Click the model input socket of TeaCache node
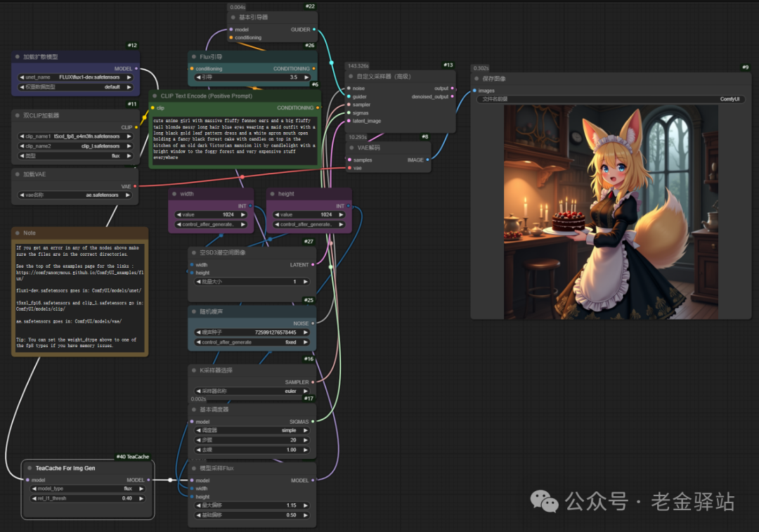Image resolution: width=759 pixels, height=532 pixels. click(x=27, y=480)
